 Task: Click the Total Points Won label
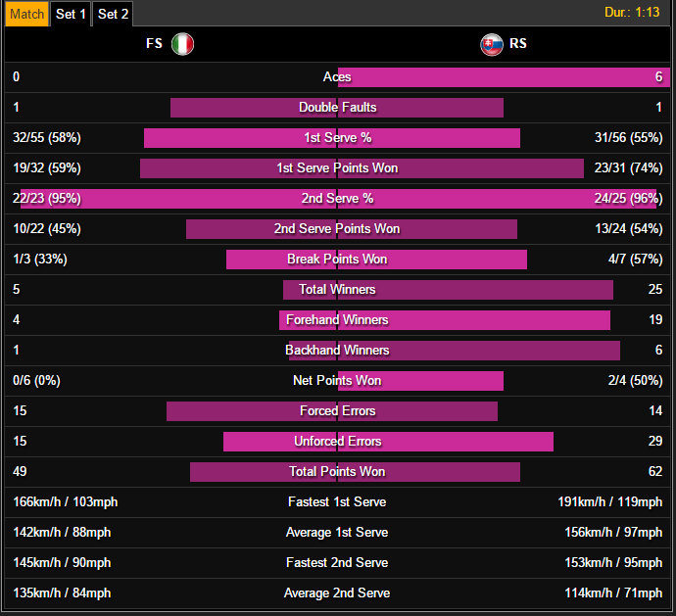click(337, 472)
